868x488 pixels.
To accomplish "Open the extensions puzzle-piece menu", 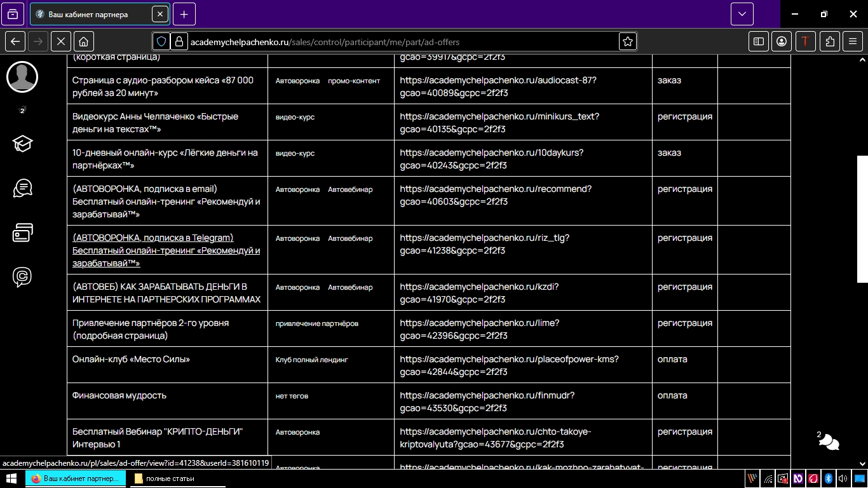I will point(830,41).
